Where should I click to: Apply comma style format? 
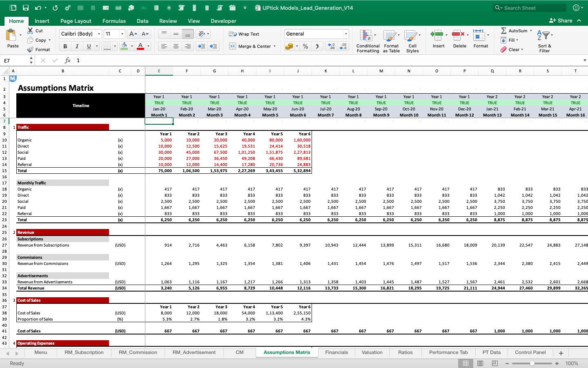point(317,46)
